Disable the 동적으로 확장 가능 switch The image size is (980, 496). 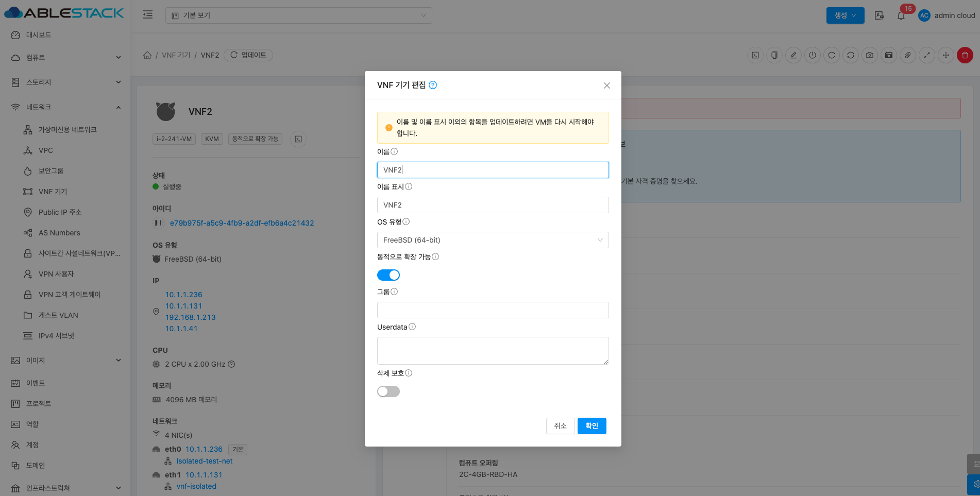point(388,275)
